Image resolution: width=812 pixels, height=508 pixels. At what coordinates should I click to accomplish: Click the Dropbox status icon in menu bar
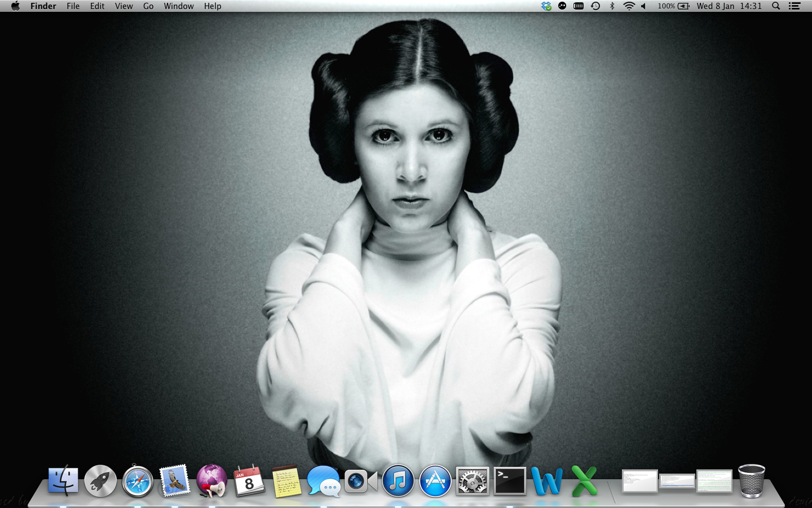(546, 6)
